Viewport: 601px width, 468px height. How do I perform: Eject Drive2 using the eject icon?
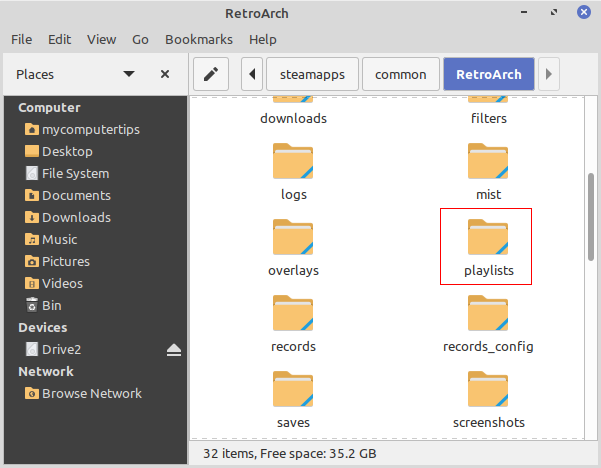174,350
